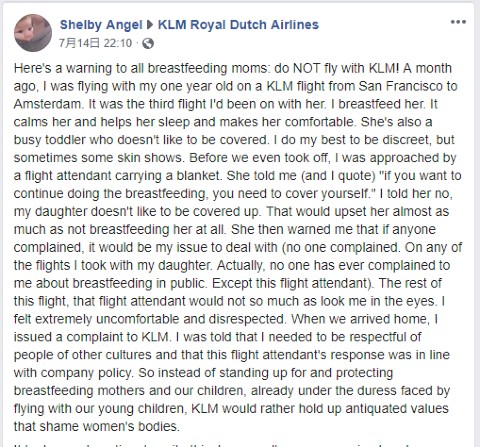Viewport: 480px width, 447px height.
Task: Click the phrase "issued a complaint to KLM"
Action: (91, 337)
